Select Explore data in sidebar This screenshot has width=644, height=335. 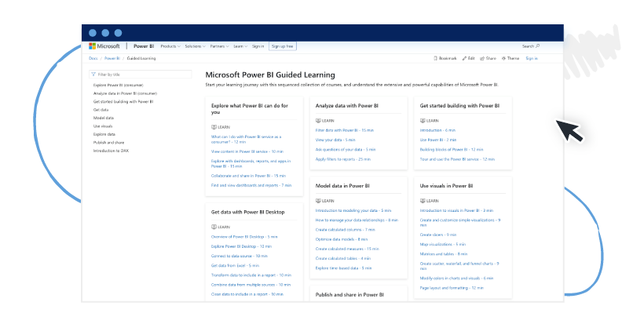[x=104, y=134]
